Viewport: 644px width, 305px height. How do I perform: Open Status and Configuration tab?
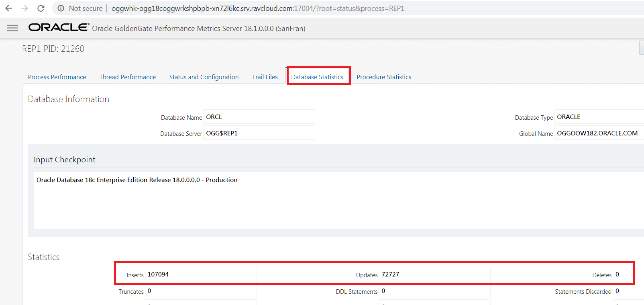coord(204,77)
